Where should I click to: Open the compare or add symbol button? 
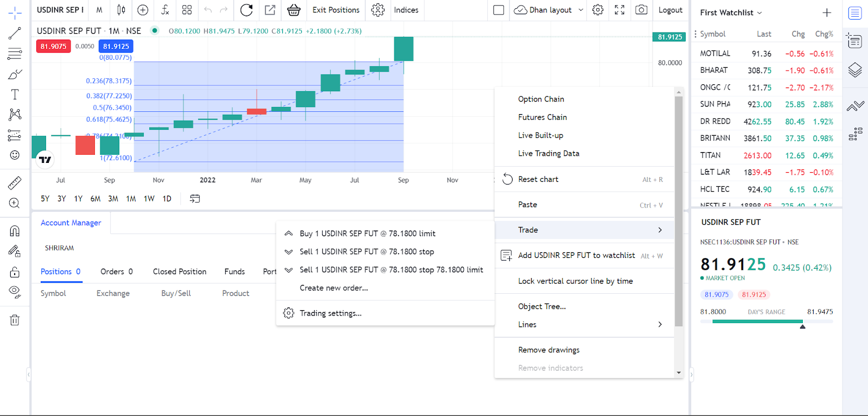coord(143,10)
